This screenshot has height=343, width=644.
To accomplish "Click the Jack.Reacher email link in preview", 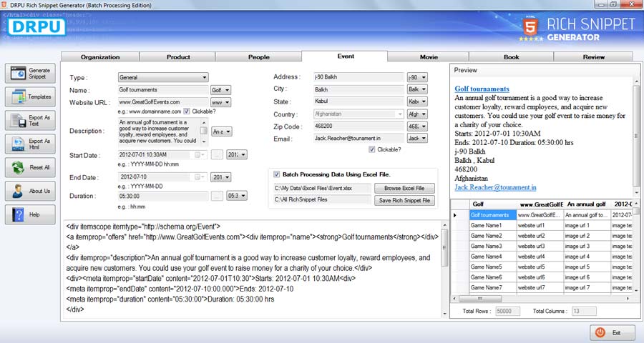I will coord(495,187).
